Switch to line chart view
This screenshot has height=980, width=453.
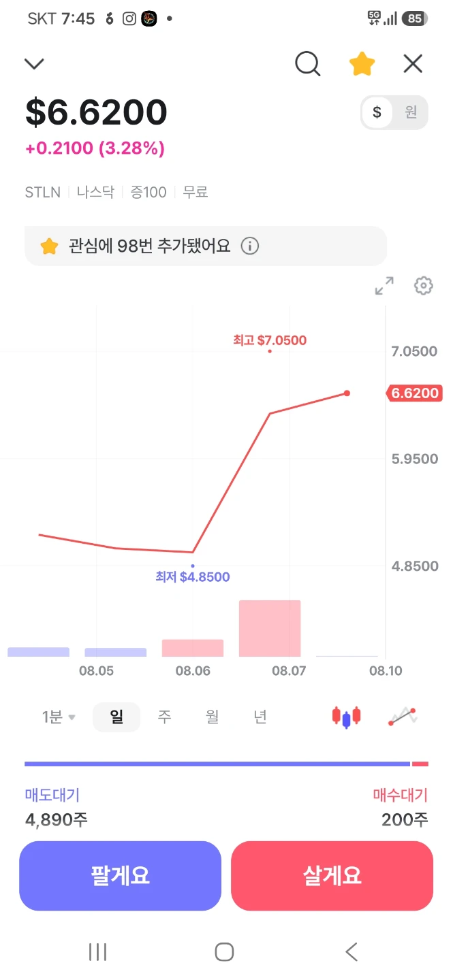click(x=403, y=717)
